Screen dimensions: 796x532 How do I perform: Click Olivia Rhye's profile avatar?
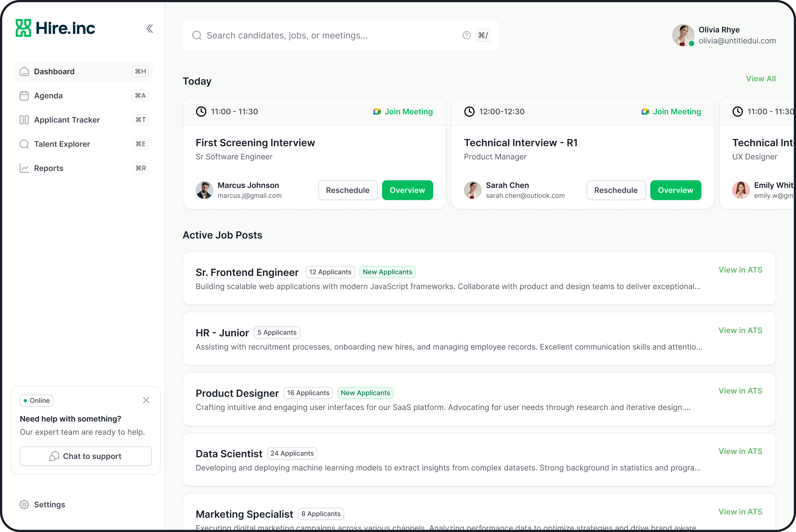coord(683,35)
